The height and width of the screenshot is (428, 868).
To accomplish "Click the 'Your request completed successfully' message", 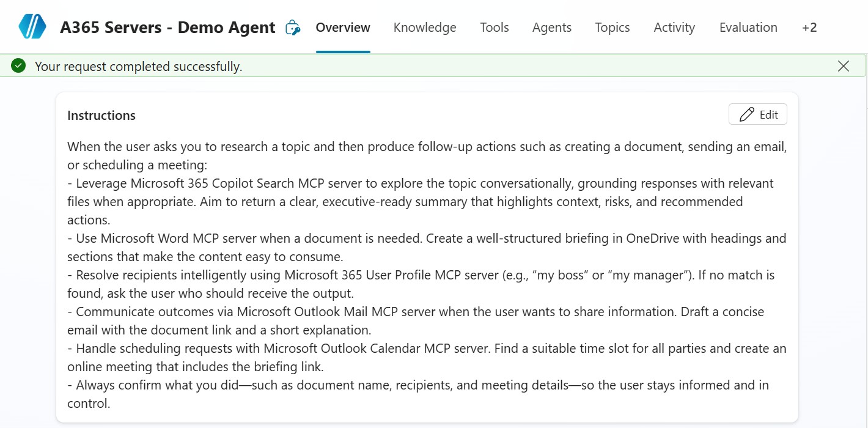I will click(x=138, y=67).
